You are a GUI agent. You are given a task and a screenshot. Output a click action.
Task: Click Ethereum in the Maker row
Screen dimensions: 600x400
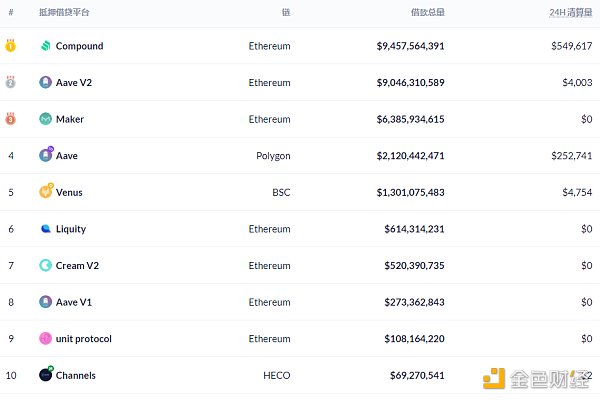269,119
